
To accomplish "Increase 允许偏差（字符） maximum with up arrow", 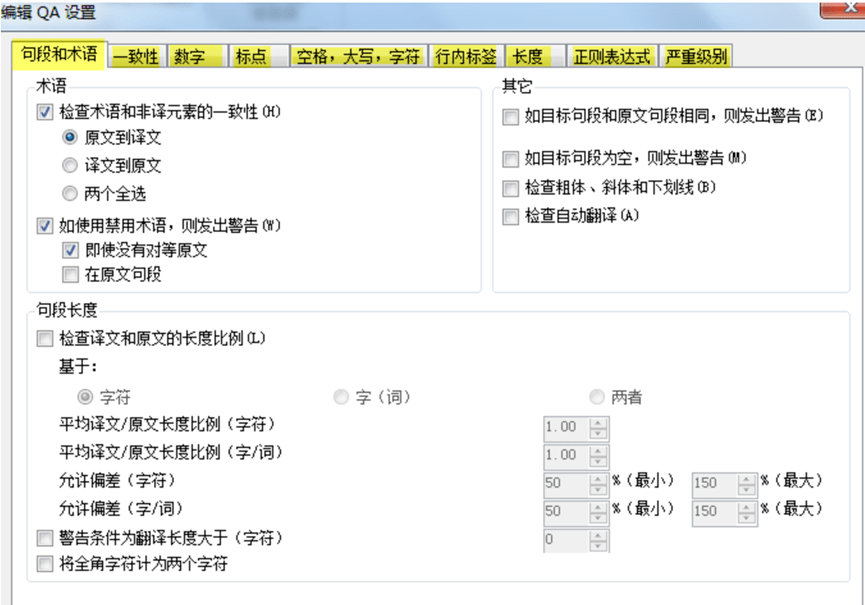I will (x=746, y=479).
